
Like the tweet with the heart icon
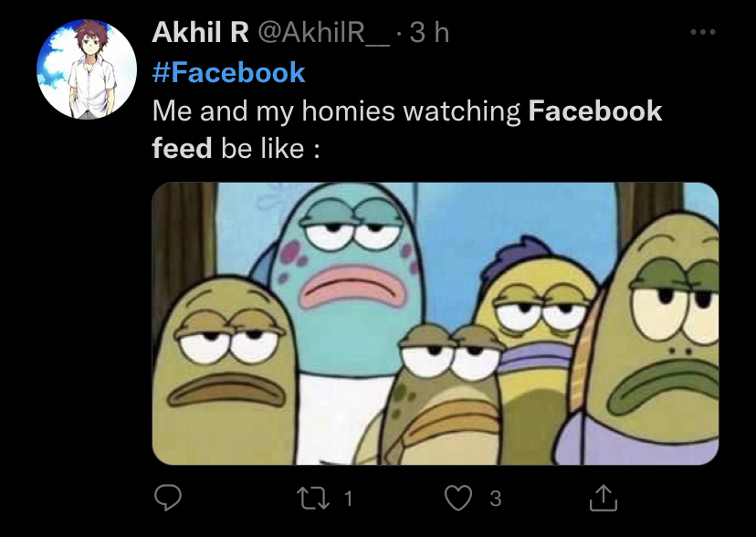click(458, 498)
